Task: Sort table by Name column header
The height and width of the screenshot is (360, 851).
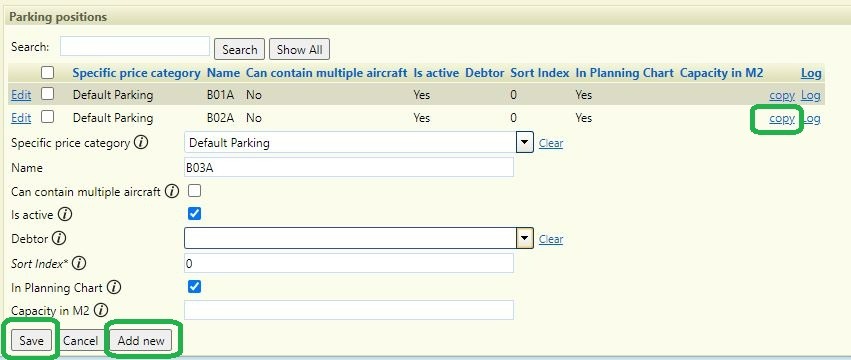Action: (223, 73)
